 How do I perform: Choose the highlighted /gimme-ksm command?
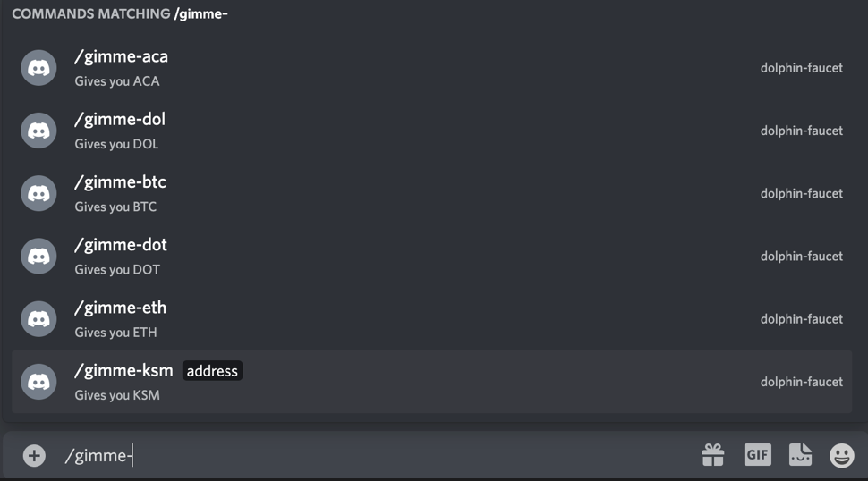(x=432, y=382)
